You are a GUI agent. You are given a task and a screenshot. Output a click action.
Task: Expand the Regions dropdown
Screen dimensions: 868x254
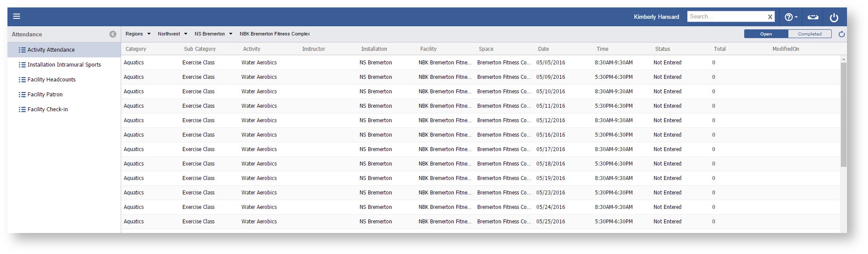tap(138, 34)
